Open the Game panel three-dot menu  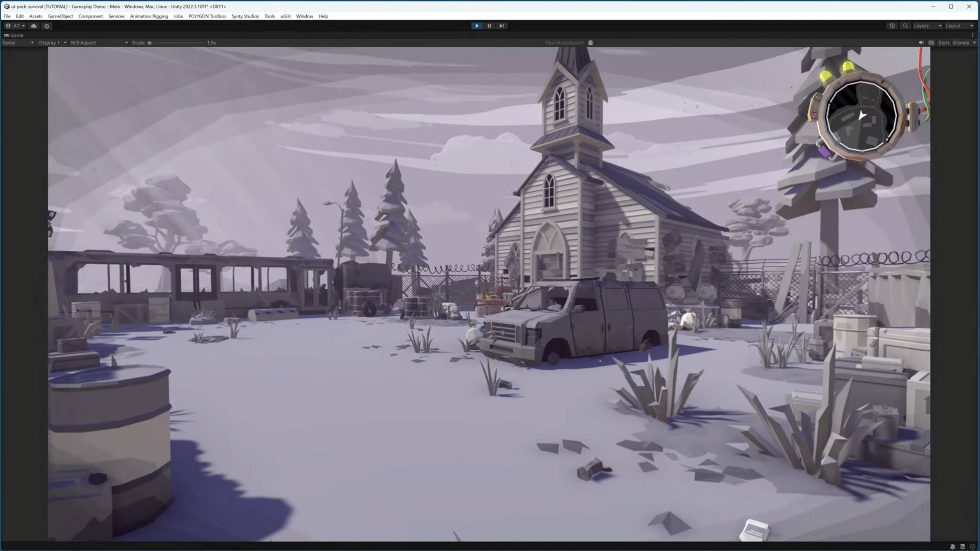tap(972, 35)
